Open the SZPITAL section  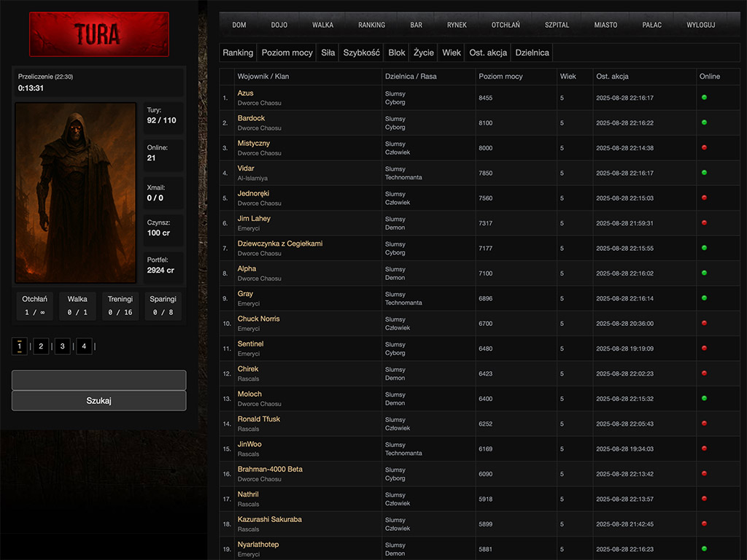[x=557, y=25]
